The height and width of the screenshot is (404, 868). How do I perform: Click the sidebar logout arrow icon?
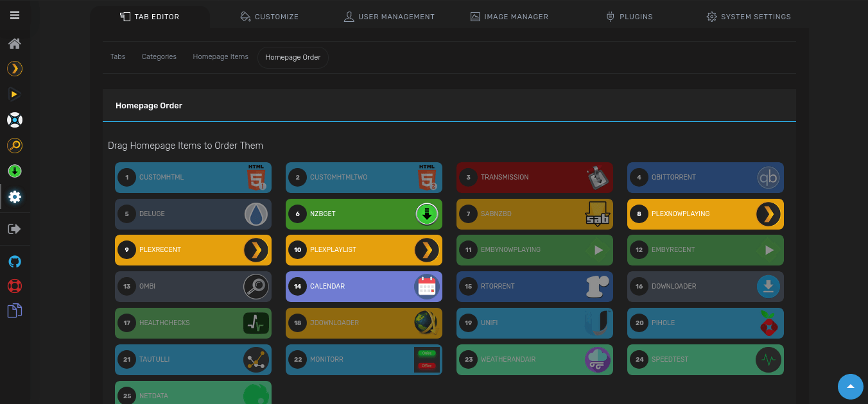pyautogui.click(x=15, y=229)
